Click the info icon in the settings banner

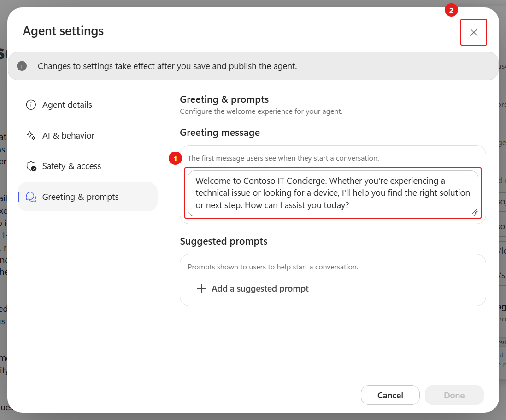click(22, 66)
